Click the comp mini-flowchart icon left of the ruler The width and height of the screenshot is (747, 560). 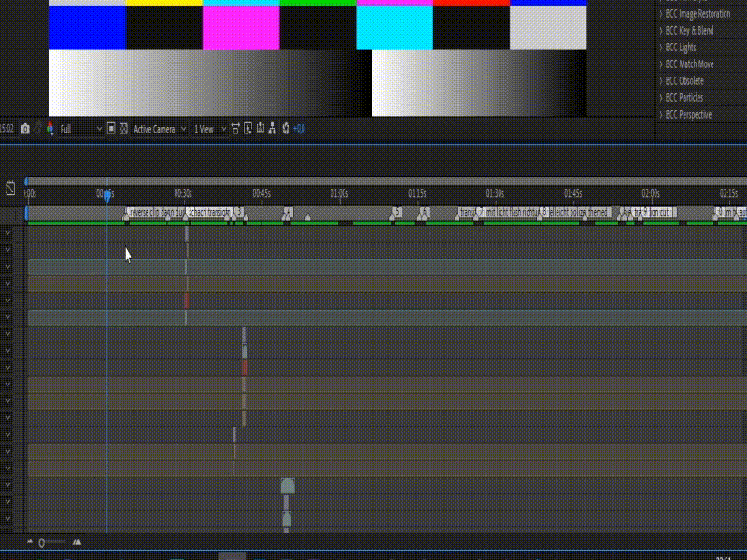point(10,189)
